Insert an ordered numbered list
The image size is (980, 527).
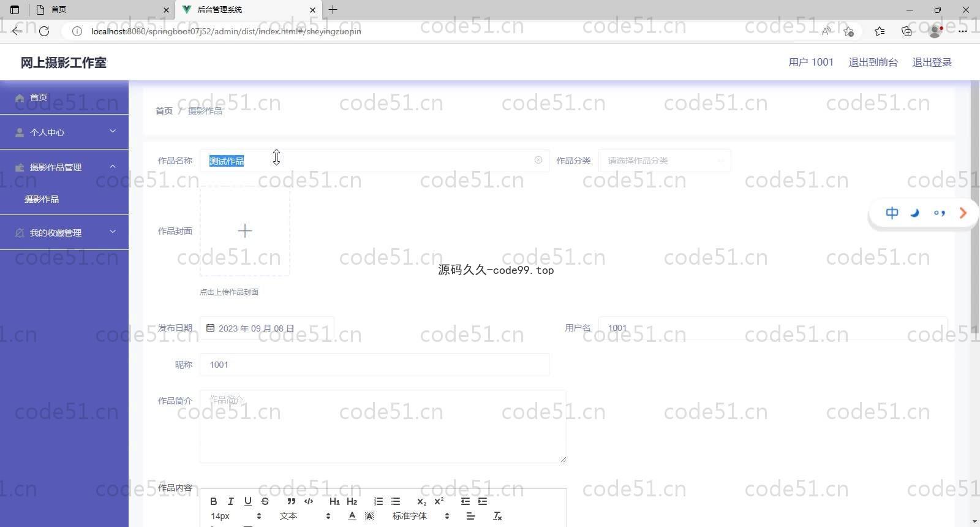(x=378, y=501)
